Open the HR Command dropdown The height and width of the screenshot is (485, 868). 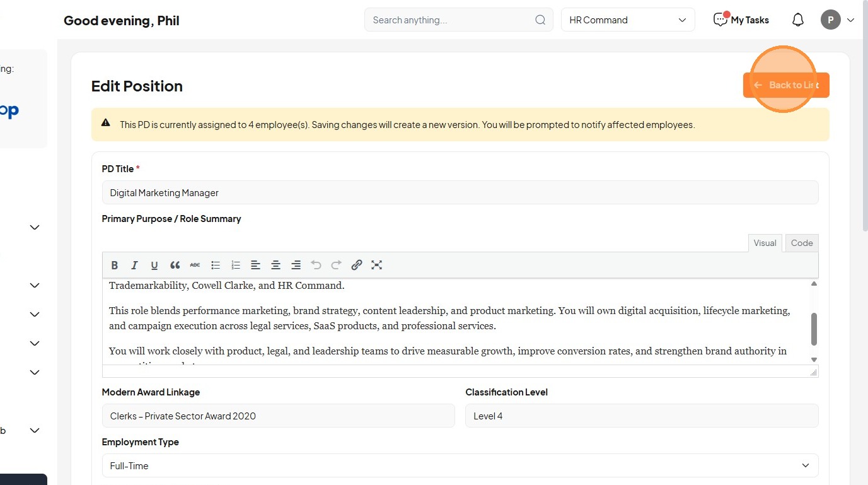(628, 20)
